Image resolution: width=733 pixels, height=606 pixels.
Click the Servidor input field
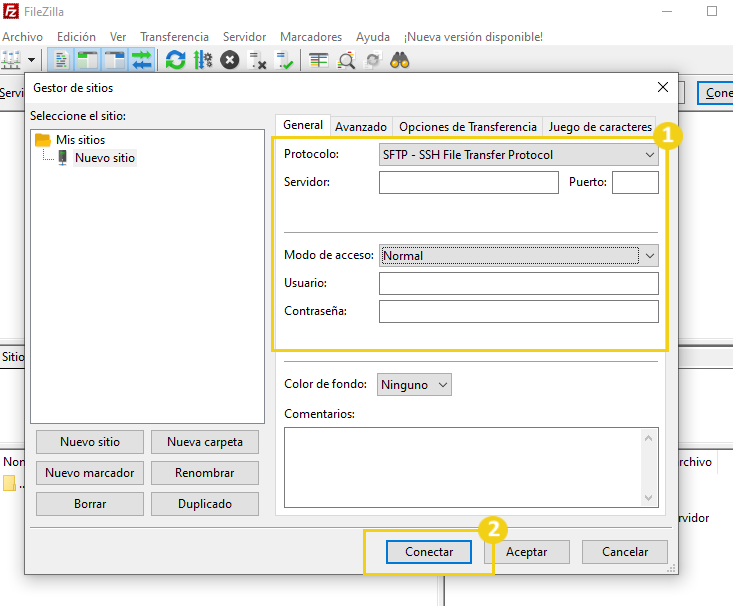click(x=468, y=182)
